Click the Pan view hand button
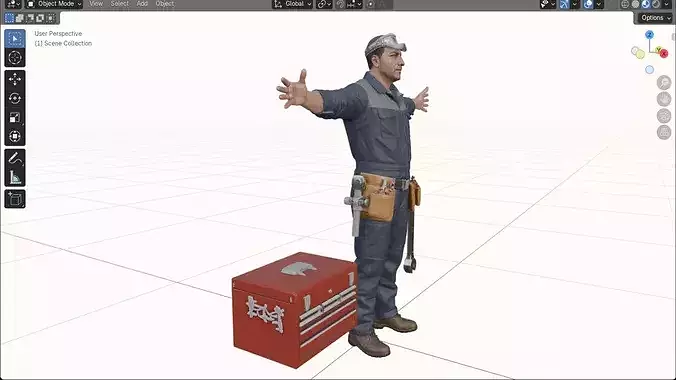 [x=664, y=99]
